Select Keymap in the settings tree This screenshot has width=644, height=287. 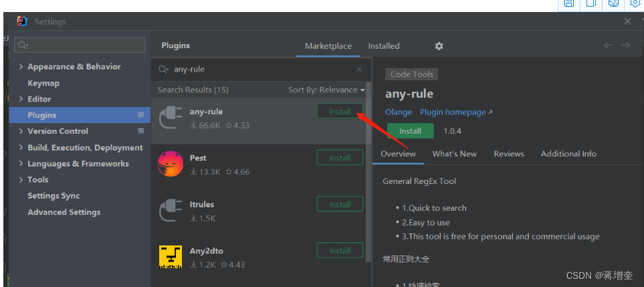[x=43, y=83]
